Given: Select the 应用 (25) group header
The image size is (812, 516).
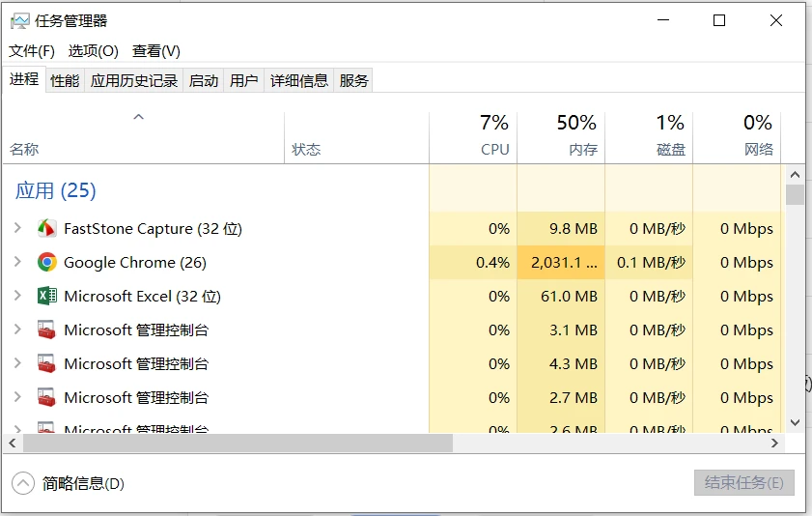Looking at the screenshot, I should coord(55,190).
